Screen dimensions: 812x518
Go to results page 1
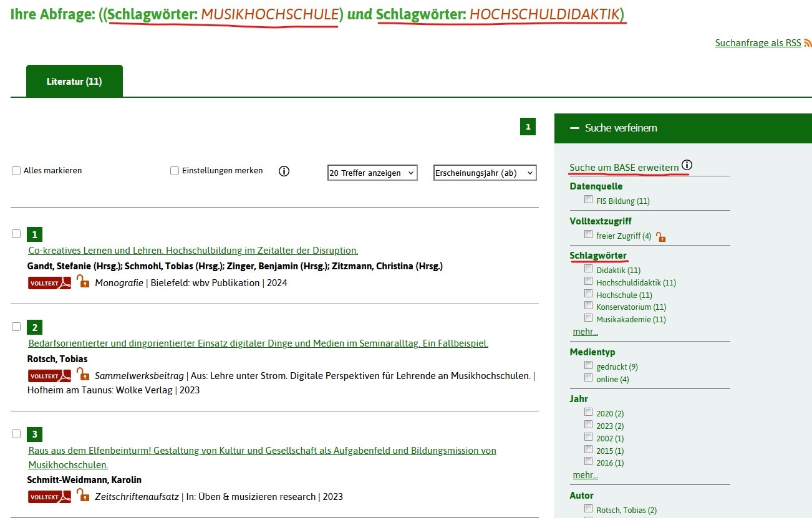click(528, 127)
